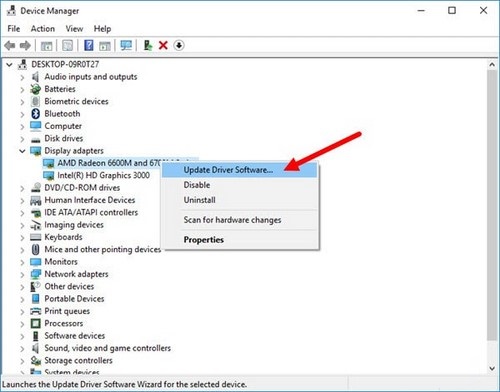Choose Scan for hardware changes in context menu
The image size is (500, 392).
[x=239, y=220]
